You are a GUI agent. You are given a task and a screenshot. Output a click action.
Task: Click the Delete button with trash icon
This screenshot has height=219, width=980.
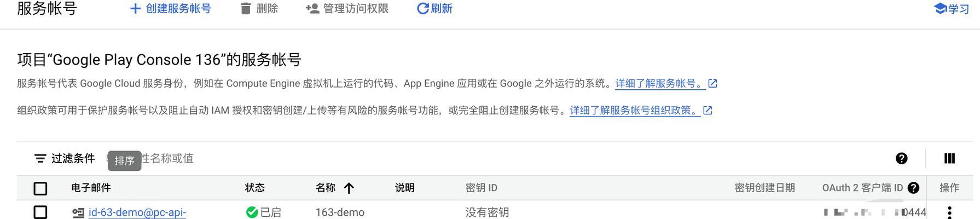point(259,9)
